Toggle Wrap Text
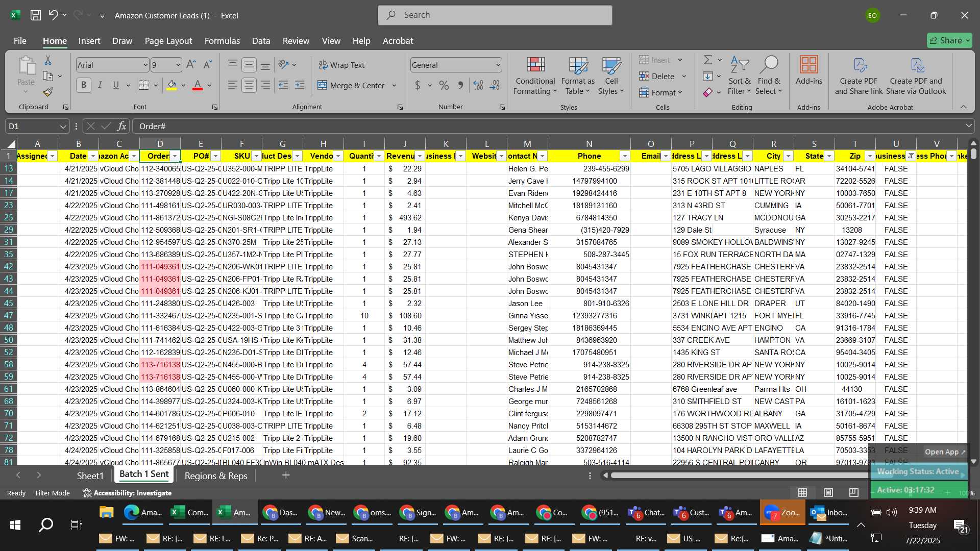Viewport: 980px width, 551px height. (x=341, y=65)
